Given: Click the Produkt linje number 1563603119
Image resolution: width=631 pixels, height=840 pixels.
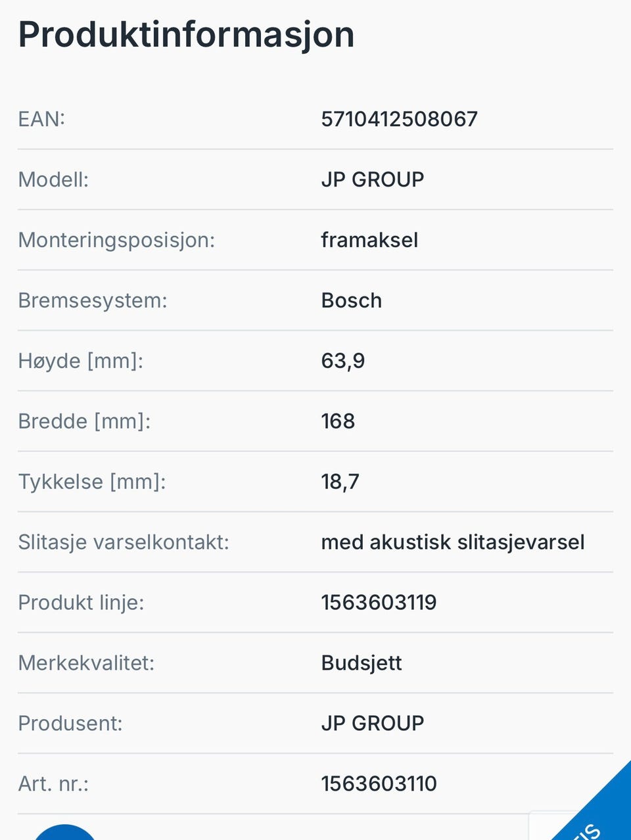Looking at the screenshot, I should click(x=379, y=602).
